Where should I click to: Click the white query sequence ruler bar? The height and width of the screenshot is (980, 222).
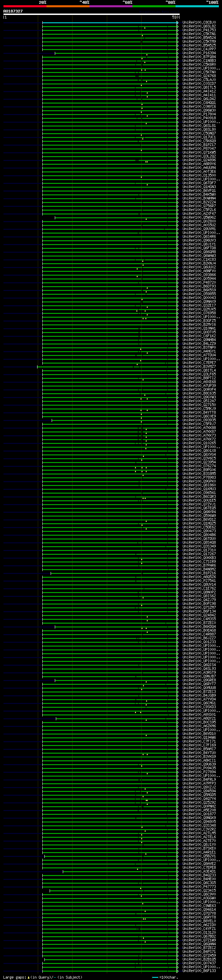click(92, 14)
